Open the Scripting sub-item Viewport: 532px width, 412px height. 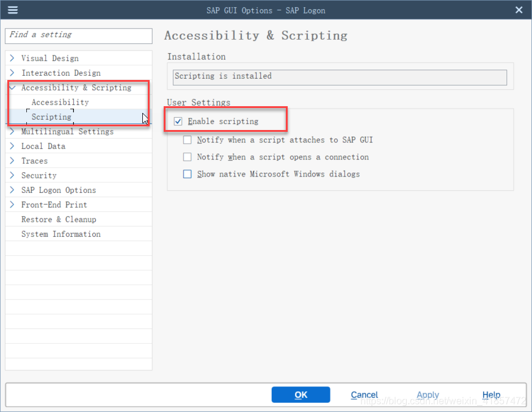pyautogui.click(x=51, y=117)
